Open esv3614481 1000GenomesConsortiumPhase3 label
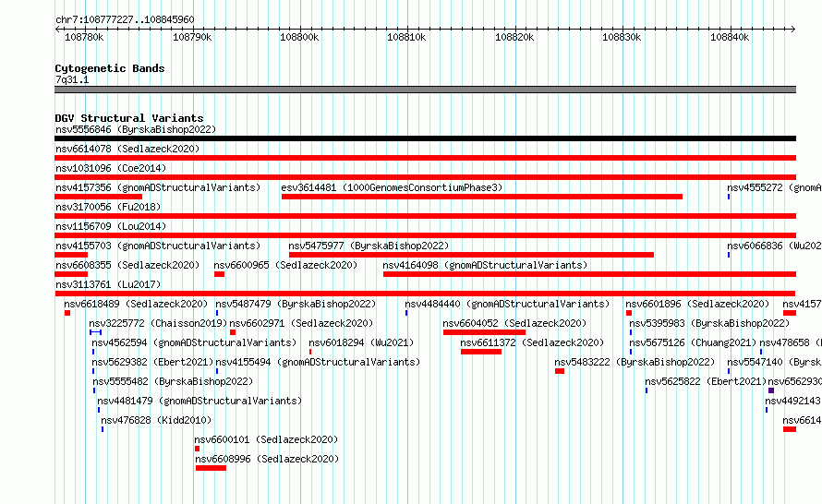Viewport: 822px width, 504px height. [392, 187]
